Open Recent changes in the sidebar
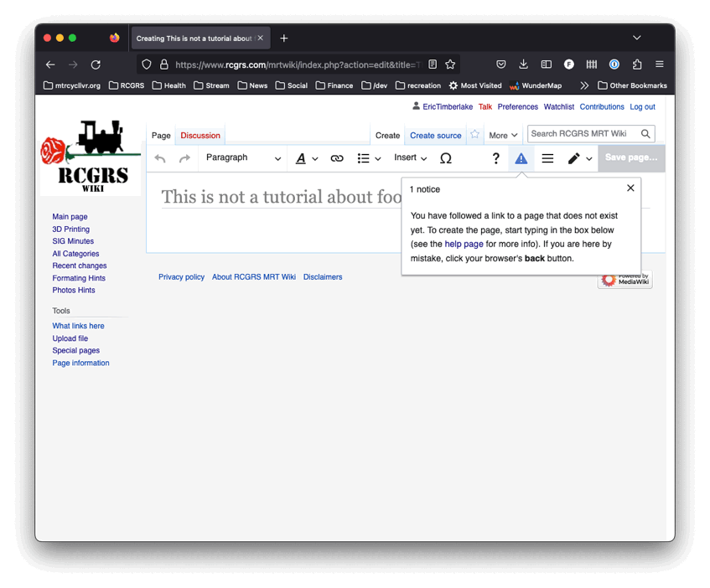710x588 pixels. [80, 266]
